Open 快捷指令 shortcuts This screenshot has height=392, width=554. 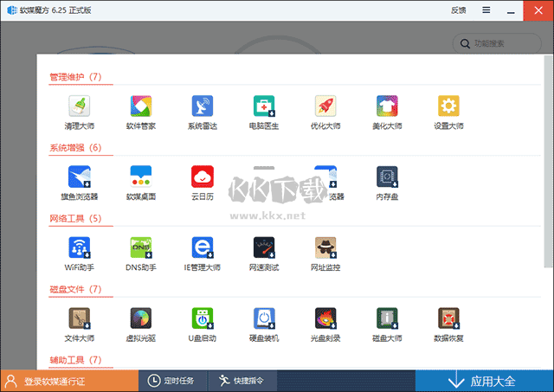242,381
